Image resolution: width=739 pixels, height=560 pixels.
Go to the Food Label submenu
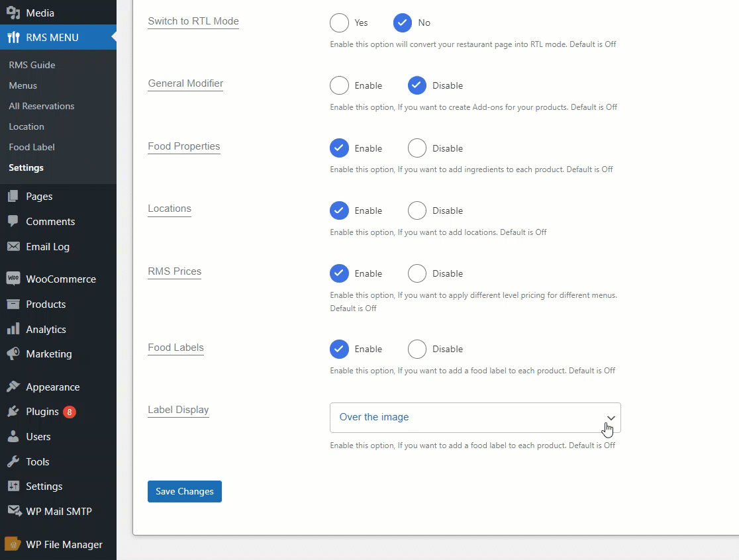click(x=32, y=147)
